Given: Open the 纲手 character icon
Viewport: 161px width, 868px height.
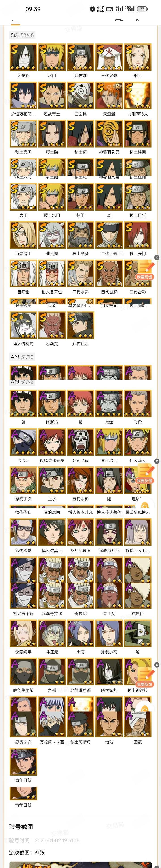Looking at the screenshot, I should (x=138, y=57).
